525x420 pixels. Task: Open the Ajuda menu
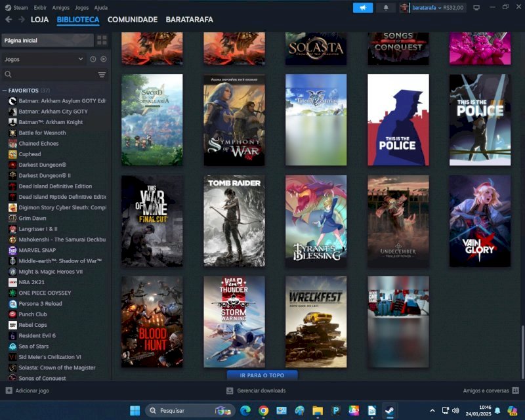[x=101, y=7]
